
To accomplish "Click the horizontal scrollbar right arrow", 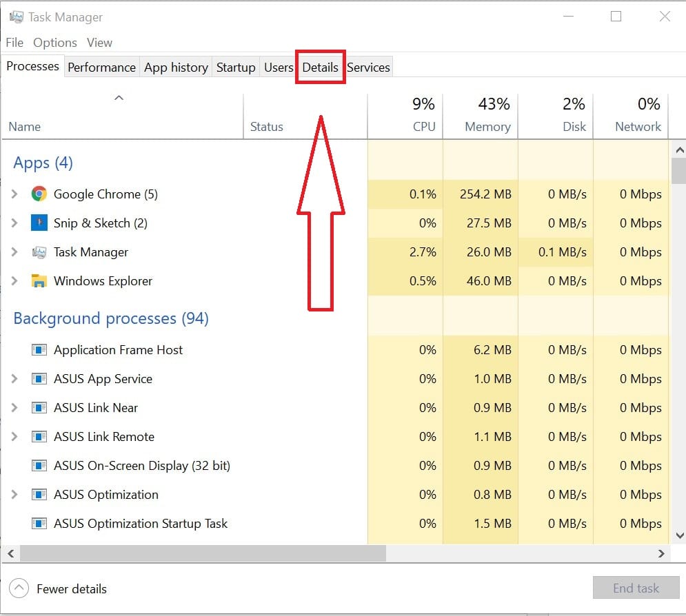I will tap(661, 553).
